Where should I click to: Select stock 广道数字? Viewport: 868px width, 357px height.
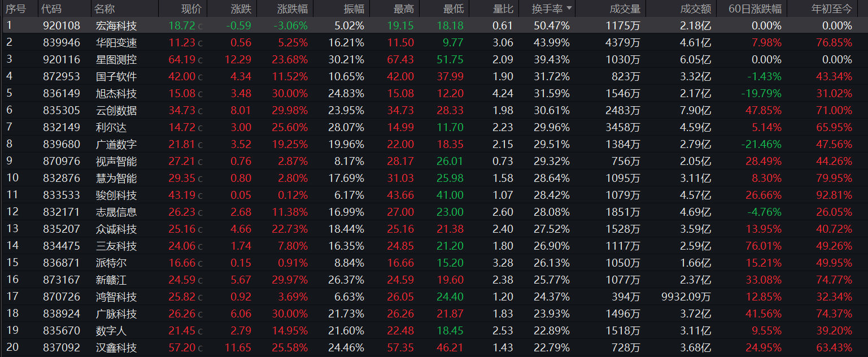click(x=116, y=144)
